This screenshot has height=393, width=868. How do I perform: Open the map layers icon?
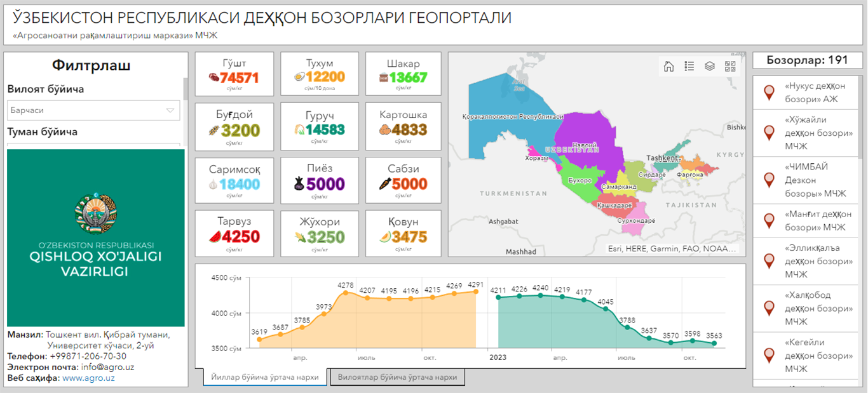pos(710,66)
